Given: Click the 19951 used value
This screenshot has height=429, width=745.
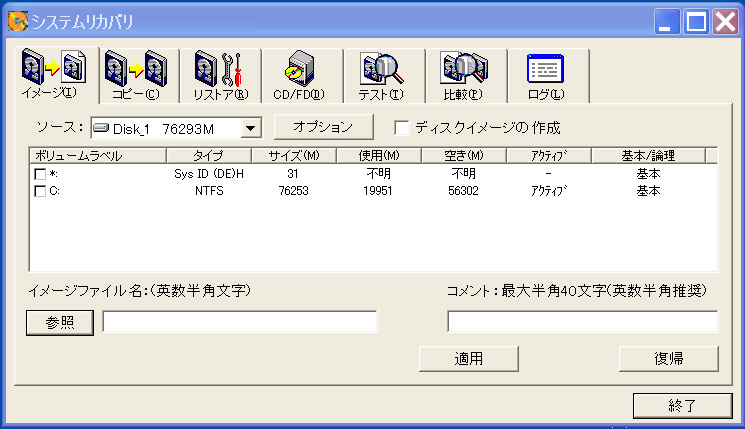Looking at the screenshot, I should (378, 191).
